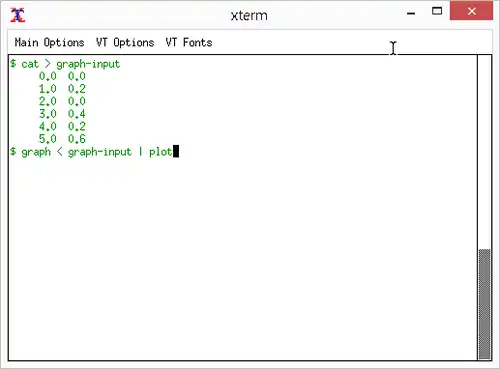500x369 pixels.
Task: Maximize the xterm window
Action: [437, 11]
